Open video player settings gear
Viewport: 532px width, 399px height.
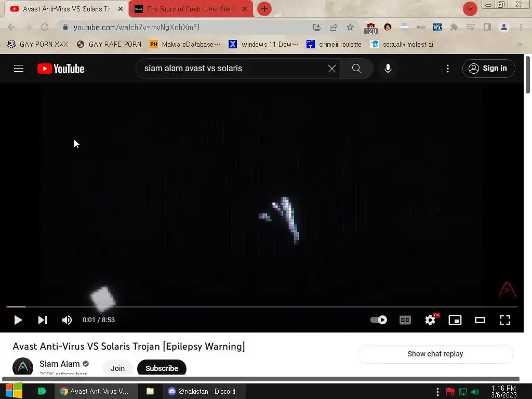430,320
